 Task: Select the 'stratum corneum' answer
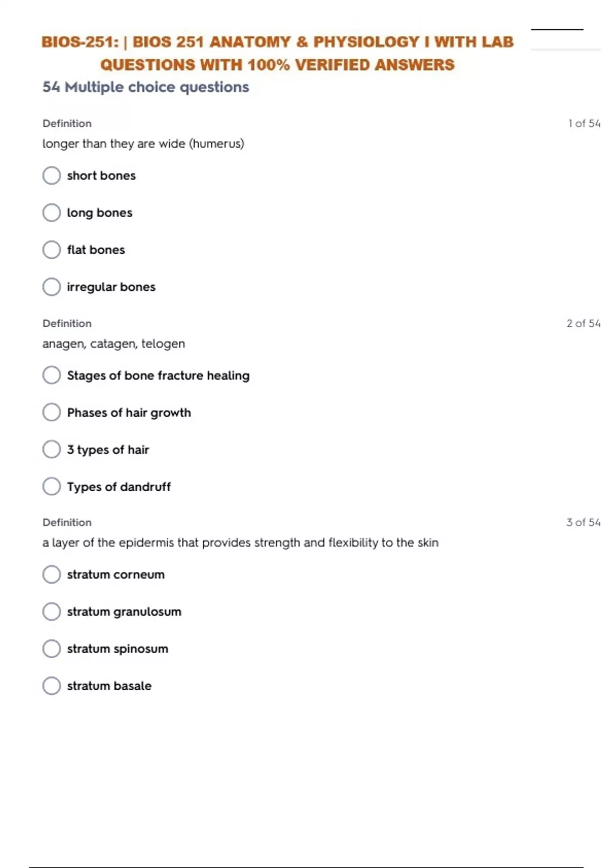(x=52, y=574)
